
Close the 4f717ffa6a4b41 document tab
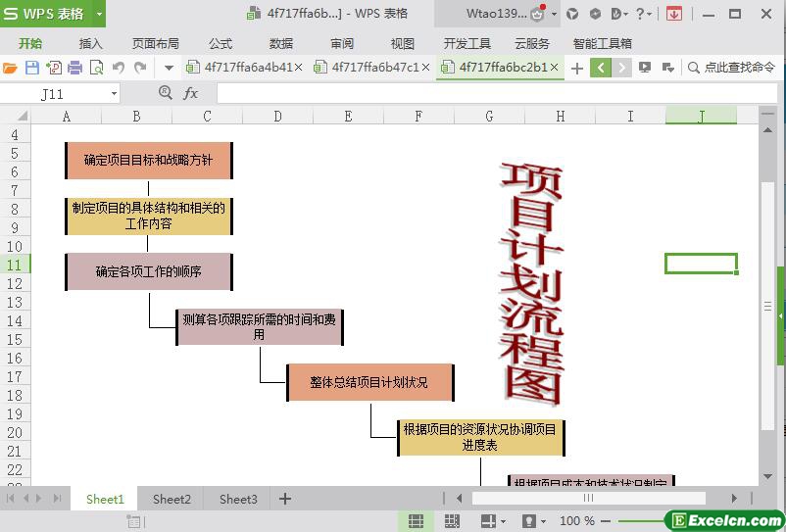pyautogui.click(x=298, y=68)
